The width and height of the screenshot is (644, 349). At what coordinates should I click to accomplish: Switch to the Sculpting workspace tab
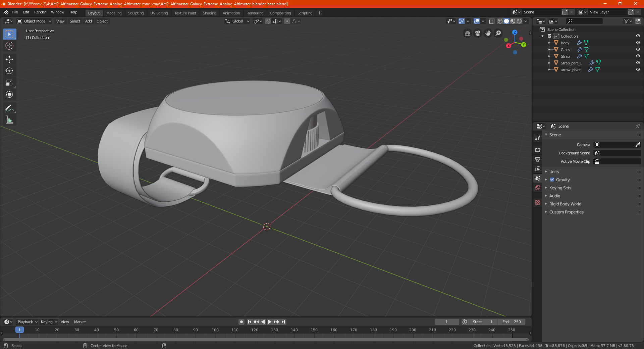136,13
